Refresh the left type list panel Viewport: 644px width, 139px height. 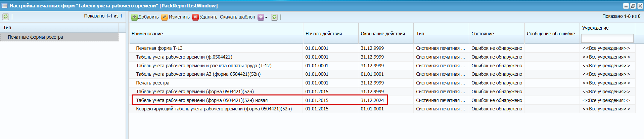[6, 16]
